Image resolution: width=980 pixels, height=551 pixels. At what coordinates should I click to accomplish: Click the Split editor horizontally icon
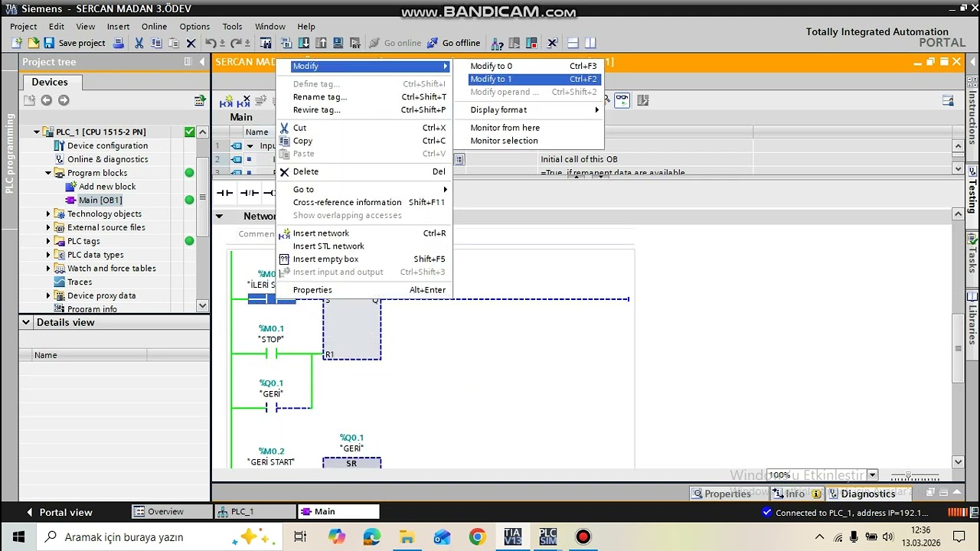click(573, 44)
